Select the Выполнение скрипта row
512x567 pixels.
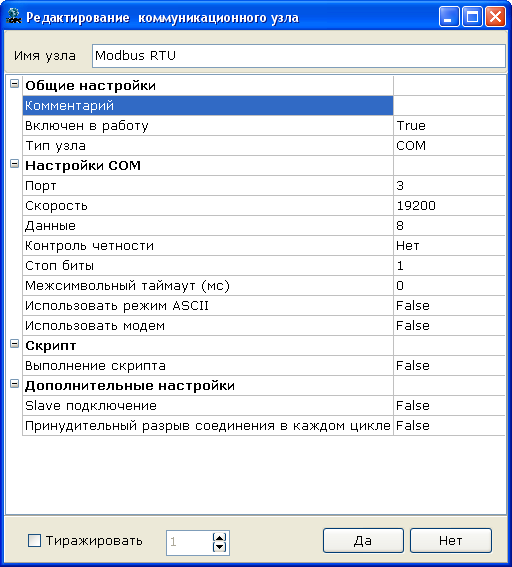208,366
